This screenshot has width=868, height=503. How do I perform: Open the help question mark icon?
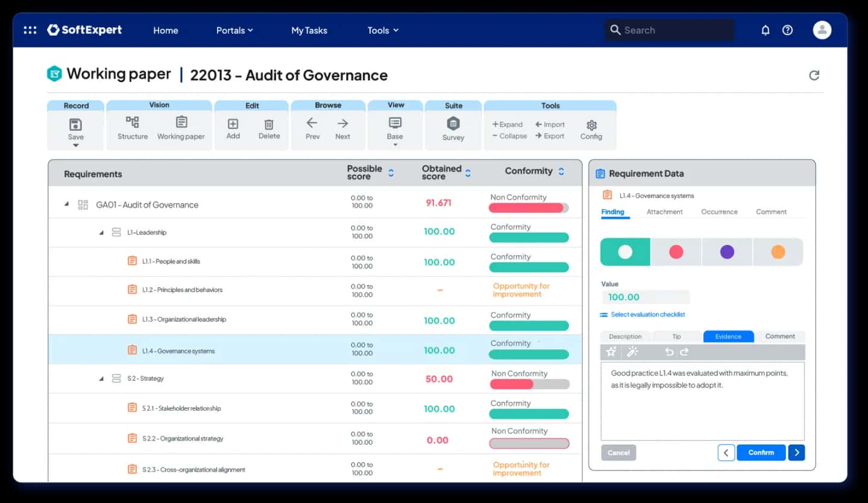click(787, 30)
